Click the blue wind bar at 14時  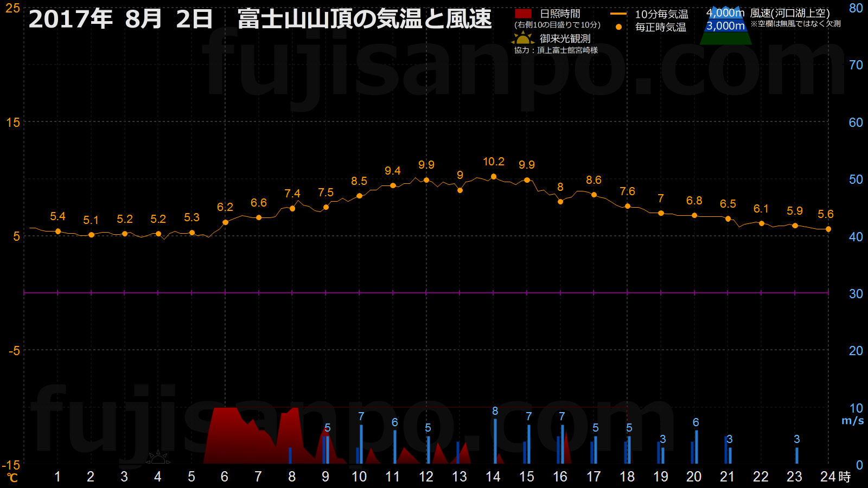495,441
